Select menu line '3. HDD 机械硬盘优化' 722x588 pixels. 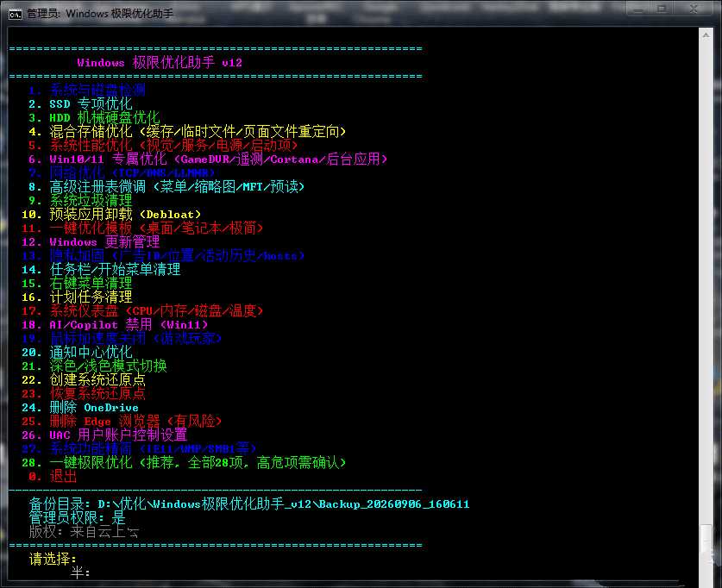pyautogui.click(x=94, y=118)
